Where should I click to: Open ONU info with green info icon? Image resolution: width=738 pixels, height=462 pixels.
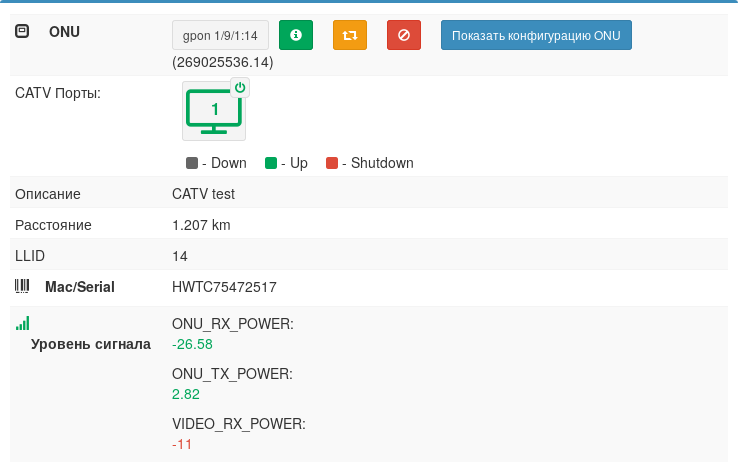pos(295,35)
